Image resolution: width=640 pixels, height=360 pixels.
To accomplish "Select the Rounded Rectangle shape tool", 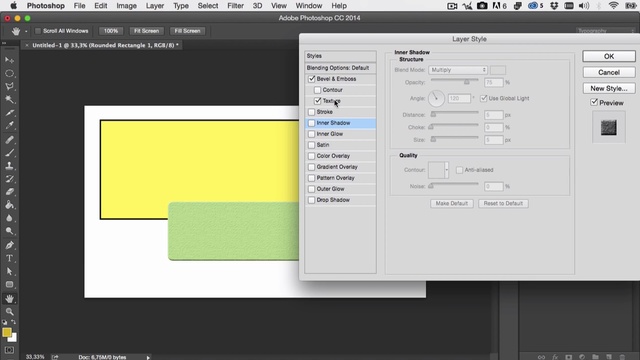I will 9,284.
